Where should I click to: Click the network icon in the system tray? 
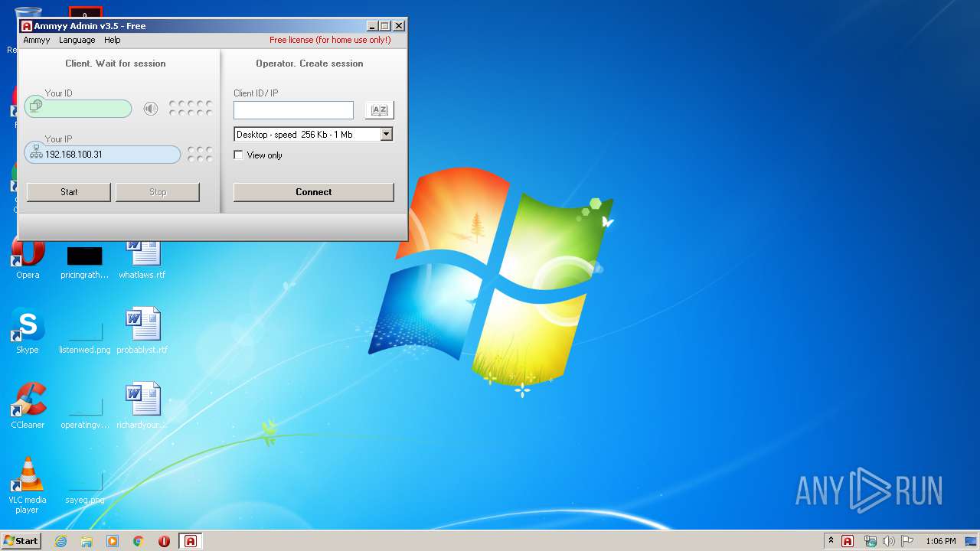[870, 541]
